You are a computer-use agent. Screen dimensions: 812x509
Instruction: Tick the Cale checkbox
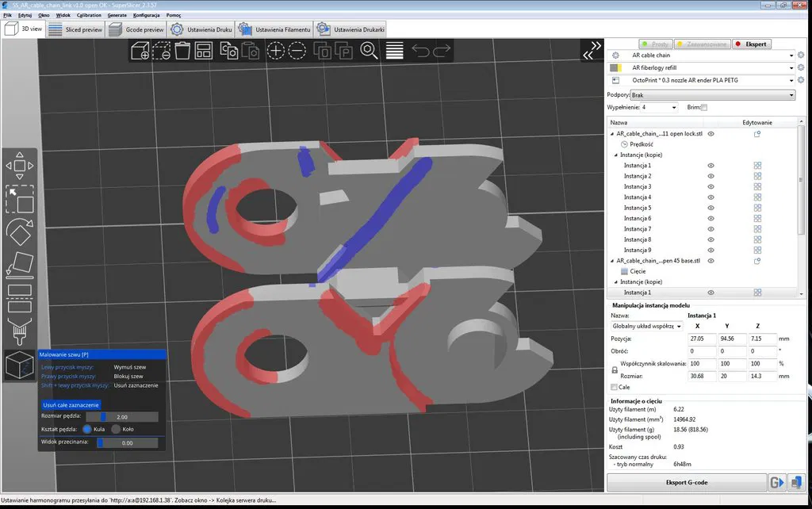pyautogui.click(x=615, y=388)
